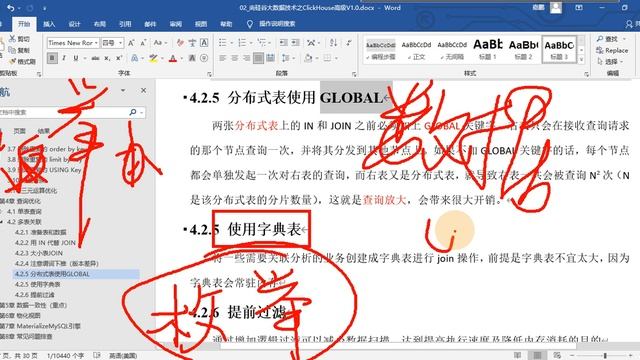The image size is (640, 360).
Task: Toggle bold formatting button
Action: [x=52, y=58]
